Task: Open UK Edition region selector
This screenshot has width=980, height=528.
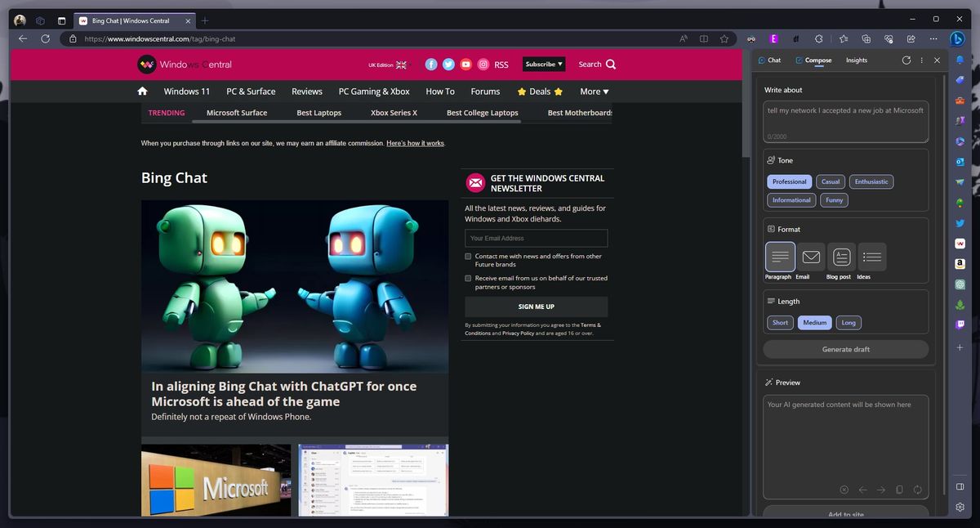Action: coord(387,65)
